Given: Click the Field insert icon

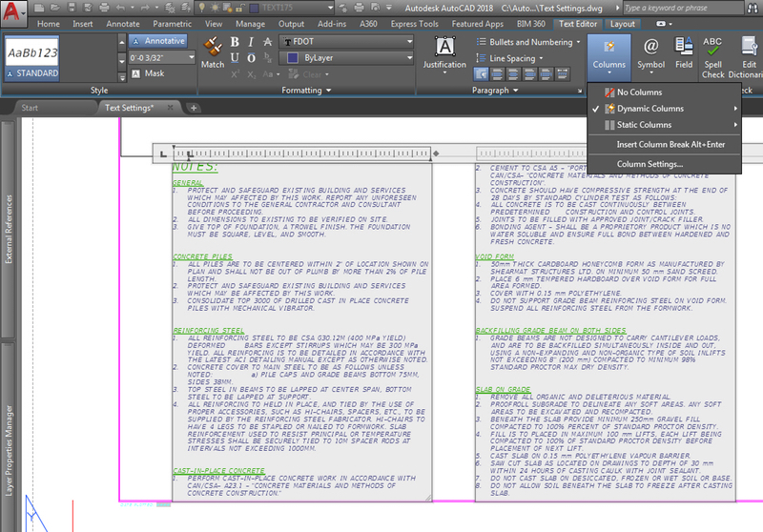Looking at the screenshot, I should (684, 52).
